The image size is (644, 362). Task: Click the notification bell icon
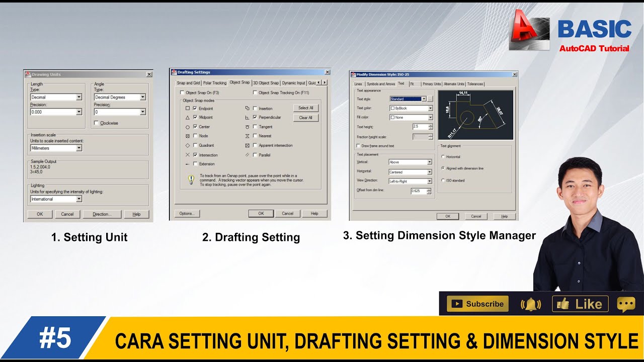(x=530, y=304)
